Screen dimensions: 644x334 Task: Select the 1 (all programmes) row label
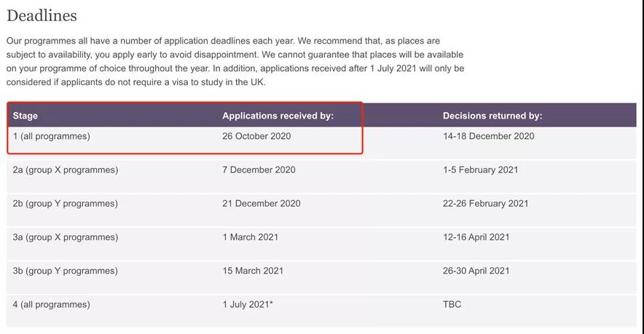pyautogui.click(x=51, y=136)
